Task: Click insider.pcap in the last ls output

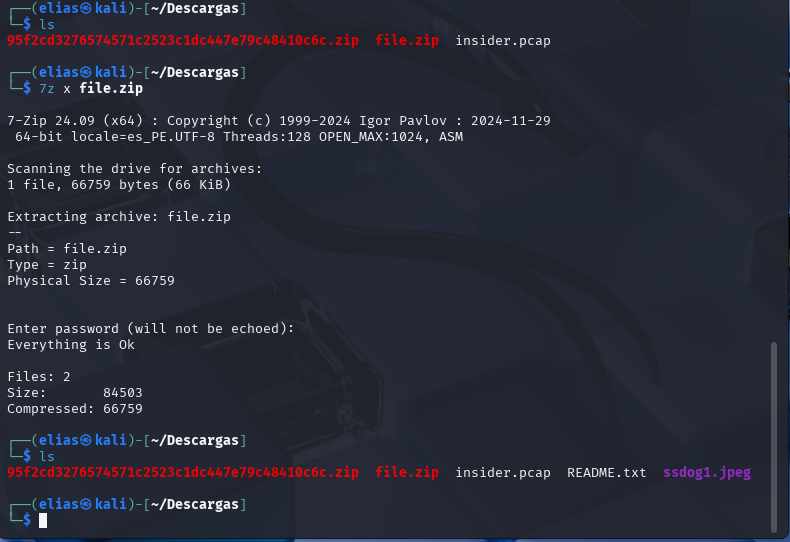Action: [x=503, y=473]
